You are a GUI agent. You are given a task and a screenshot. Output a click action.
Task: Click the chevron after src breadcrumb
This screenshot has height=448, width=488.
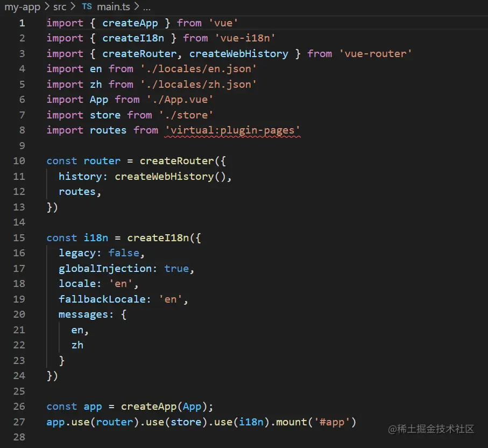tap(73, 6)
